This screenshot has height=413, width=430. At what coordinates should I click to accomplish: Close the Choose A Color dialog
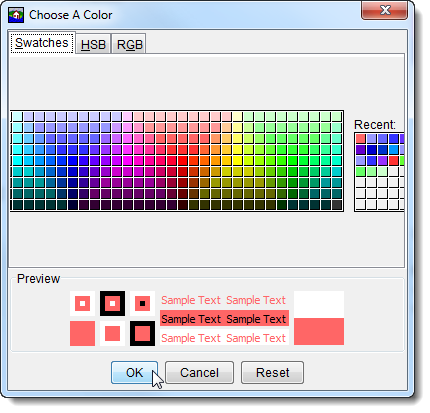(x=385, y=10)
